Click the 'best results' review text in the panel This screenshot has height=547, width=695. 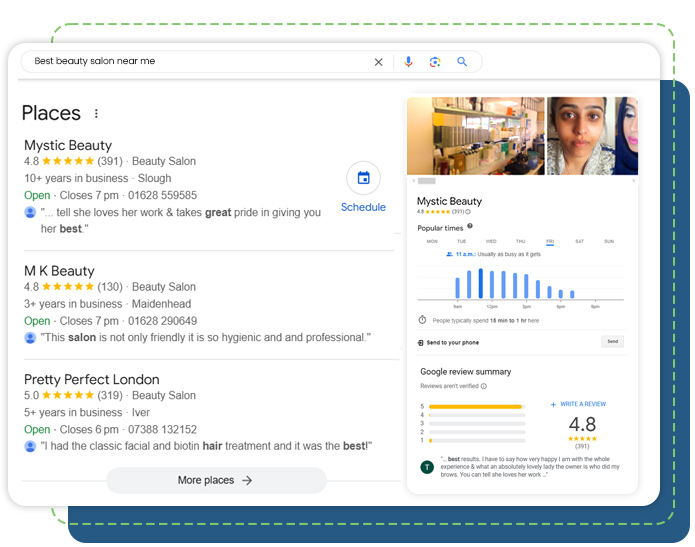[x=530, y=467]
